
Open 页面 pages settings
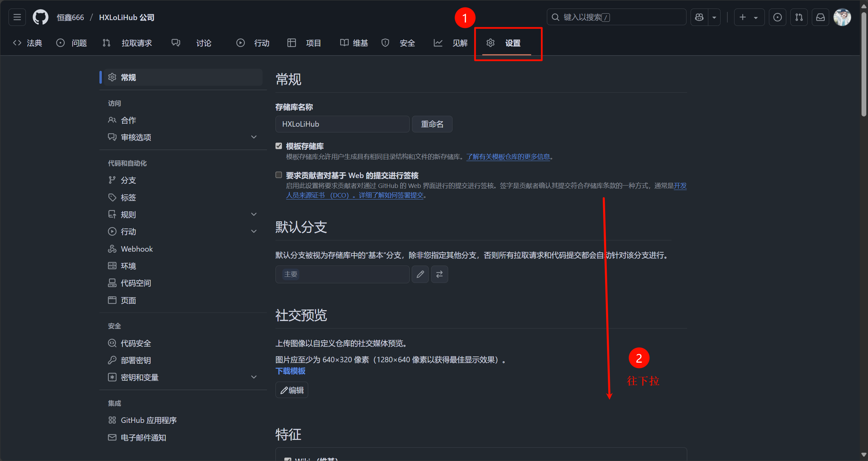pyautogui.click(x=183, y=300)
